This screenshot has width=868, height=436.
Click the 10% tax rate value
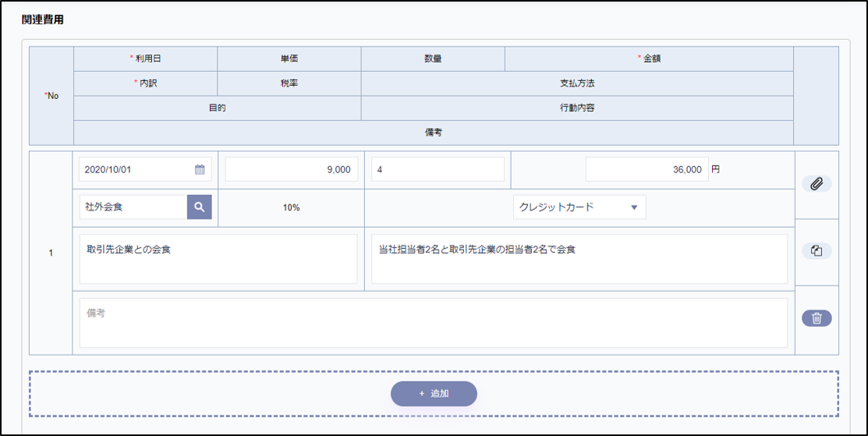[x=291, y=207]
